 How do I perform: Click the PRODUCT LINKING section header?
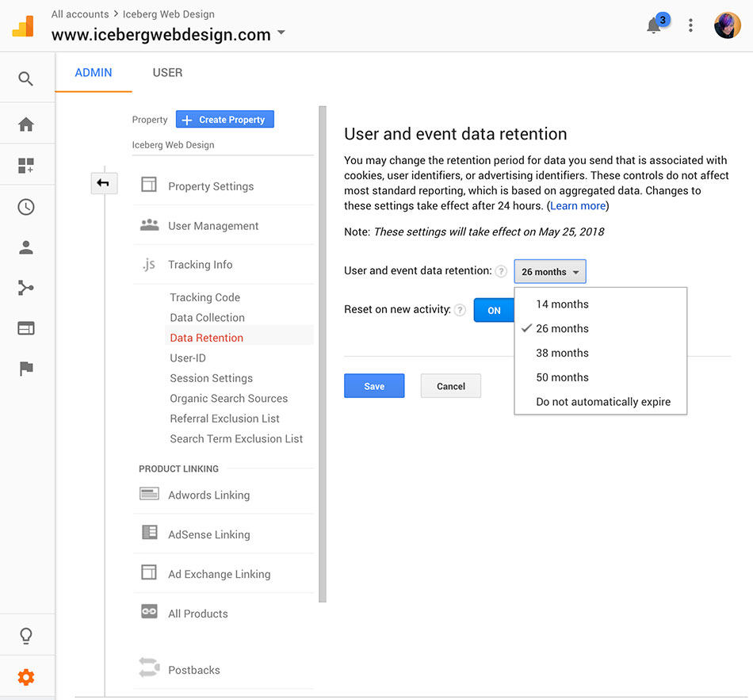click(x=178, y=469)
